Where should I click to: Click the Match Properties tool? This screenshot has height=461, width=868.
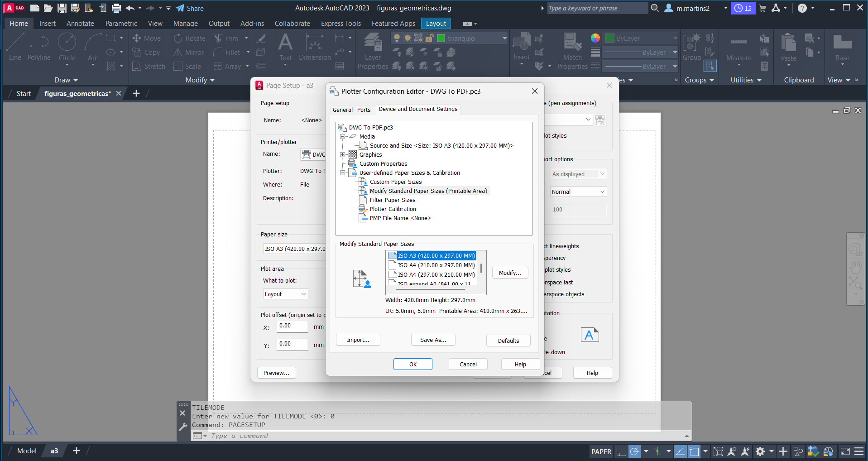tap(572, 51)
